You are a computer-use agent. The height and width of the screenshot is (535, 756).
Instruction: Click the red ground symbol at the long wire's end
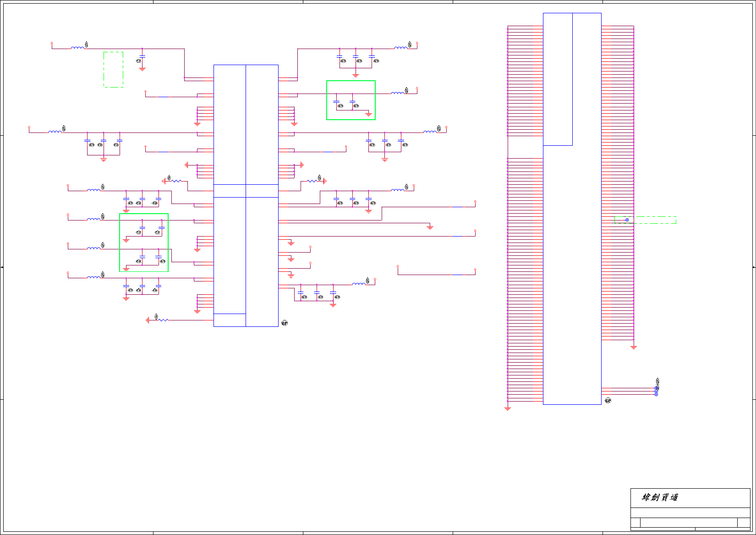430,227
